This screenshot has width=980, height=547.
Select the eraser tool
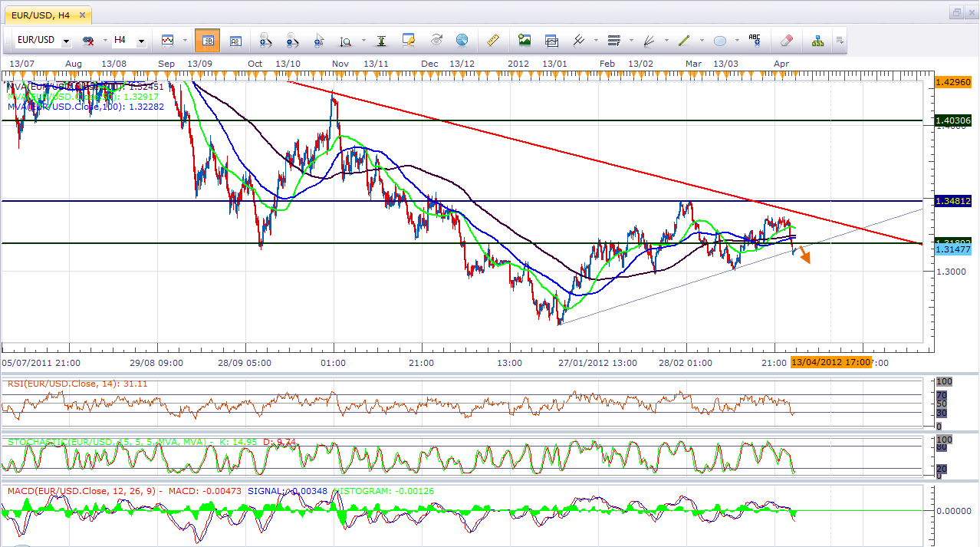click(x=786, y=40)
